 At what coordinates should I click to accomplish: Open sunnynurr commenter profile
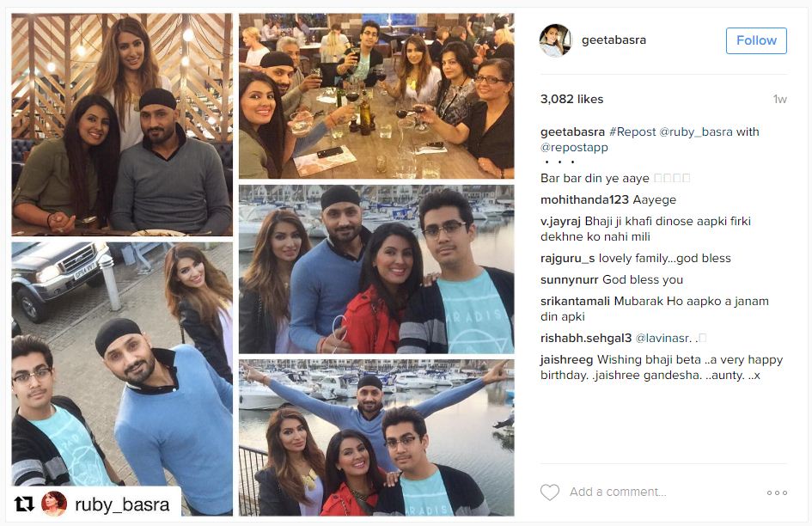click(x=569, y=280)
